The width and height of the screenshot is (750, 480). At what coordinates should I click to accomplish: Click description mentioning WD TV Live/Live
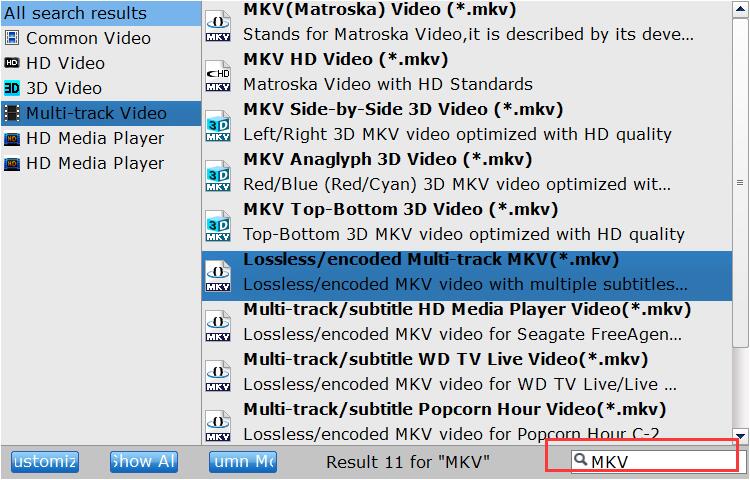coord(460,384)
